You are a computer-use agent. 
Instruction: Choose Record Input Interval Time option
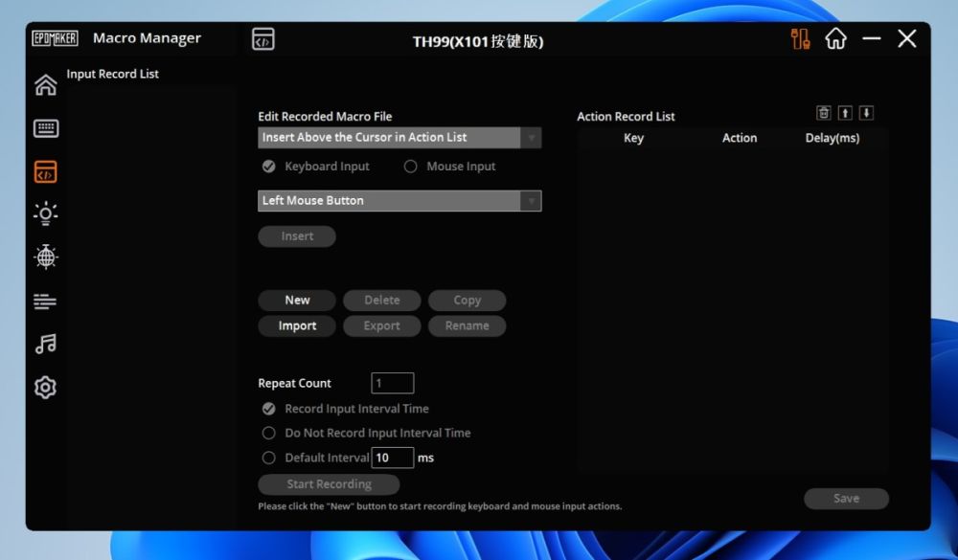point(269,409)
